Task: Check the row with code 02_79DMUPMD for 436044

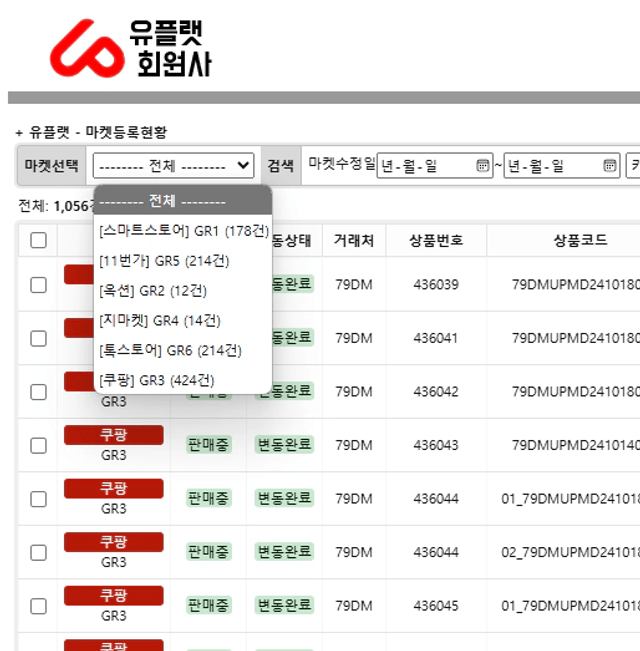Action: pos(38,553)
